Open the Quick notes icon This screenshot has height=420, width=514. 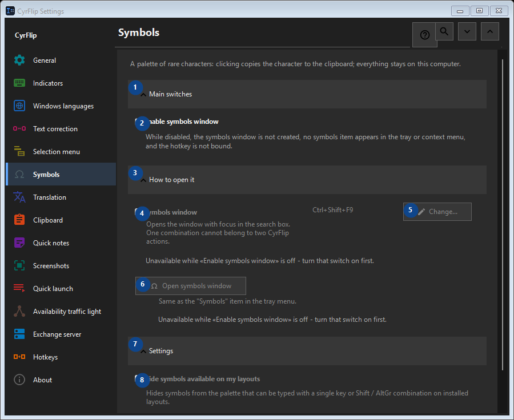(19, 243)
